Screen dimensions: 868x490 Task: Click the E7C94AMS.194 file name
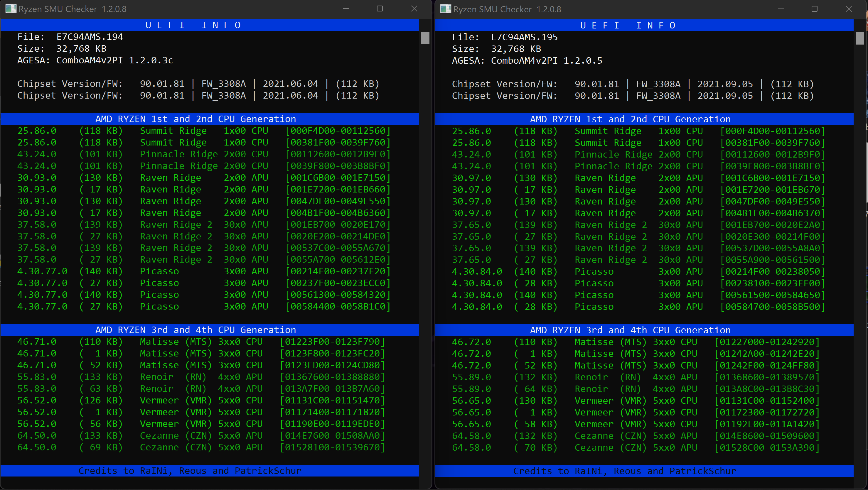(x=90, y=37)
